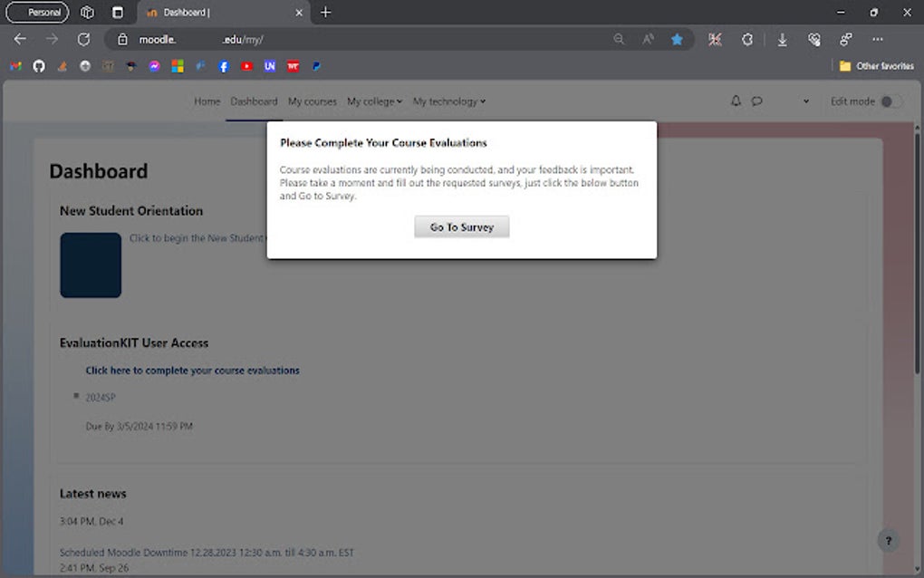Click the Go To Survey button

click(461, 226)
